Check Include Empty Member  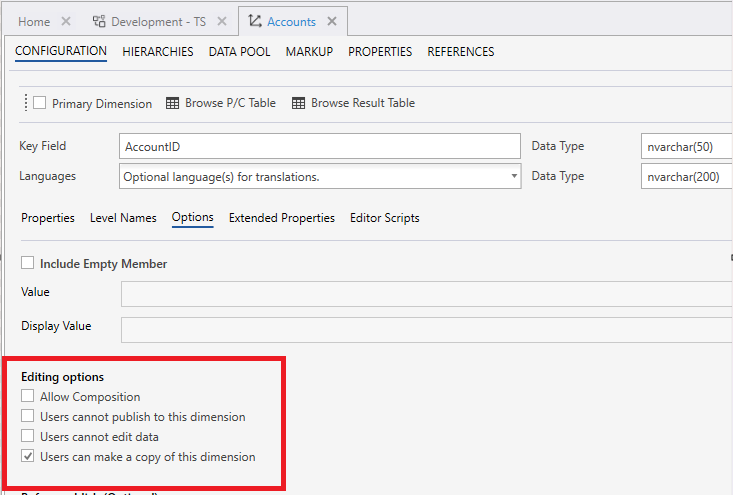pos(27,264)
